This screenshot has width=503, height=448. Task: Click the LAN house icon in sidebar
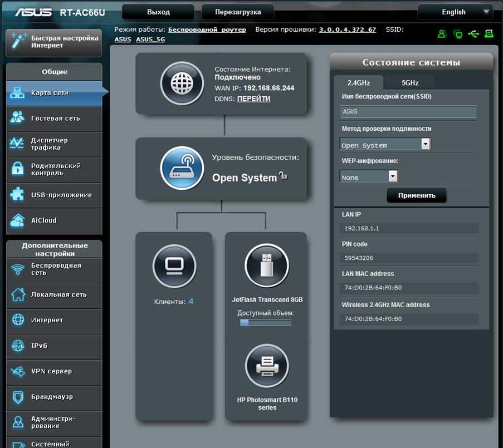click(18, 294)
